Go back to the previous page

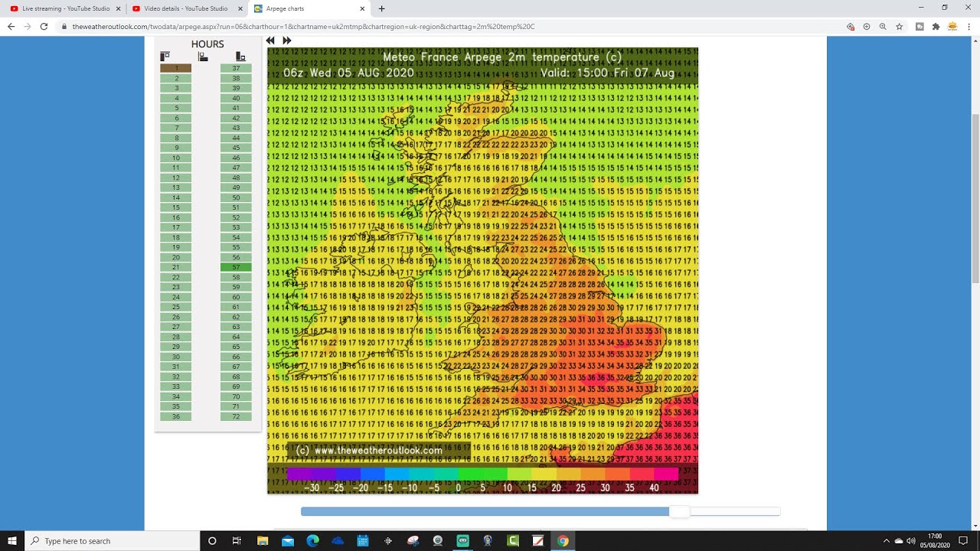click(x=11, y=26)
